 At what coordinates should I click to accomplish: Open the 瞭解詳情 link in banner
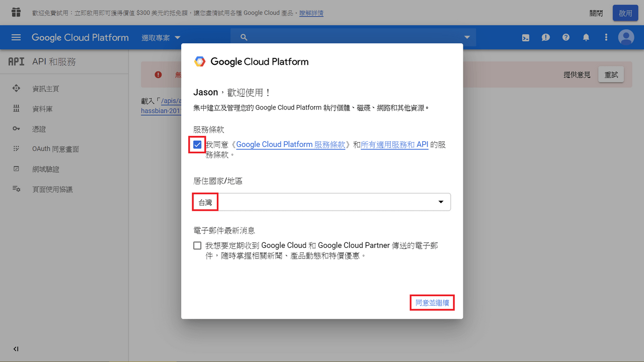coord(311,13)
